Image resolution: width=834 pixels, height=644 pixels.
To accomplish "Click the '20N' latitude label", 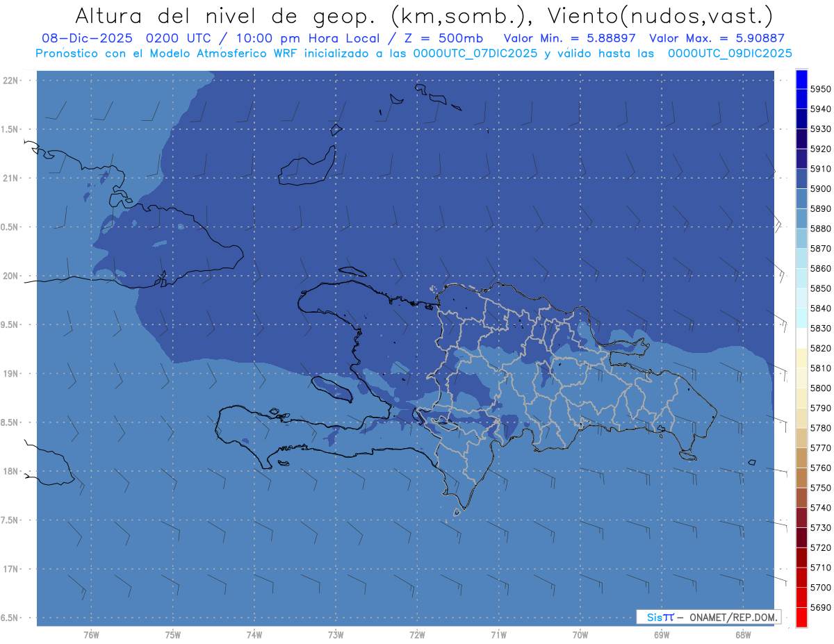I will point(12,276).
